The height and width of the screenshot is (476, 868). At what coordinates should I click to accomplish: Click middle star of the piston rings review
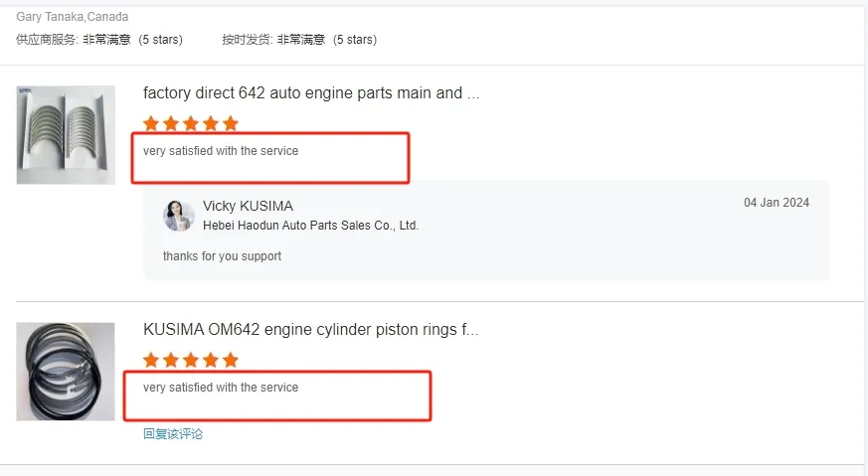[191, 360]
